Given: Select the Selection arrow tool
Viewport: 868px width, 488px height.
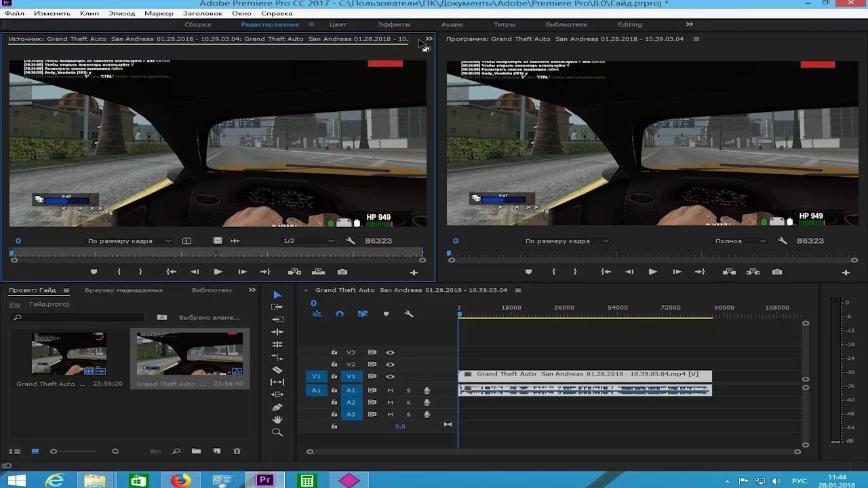Looking at the screenshot, I should [277, 295].
